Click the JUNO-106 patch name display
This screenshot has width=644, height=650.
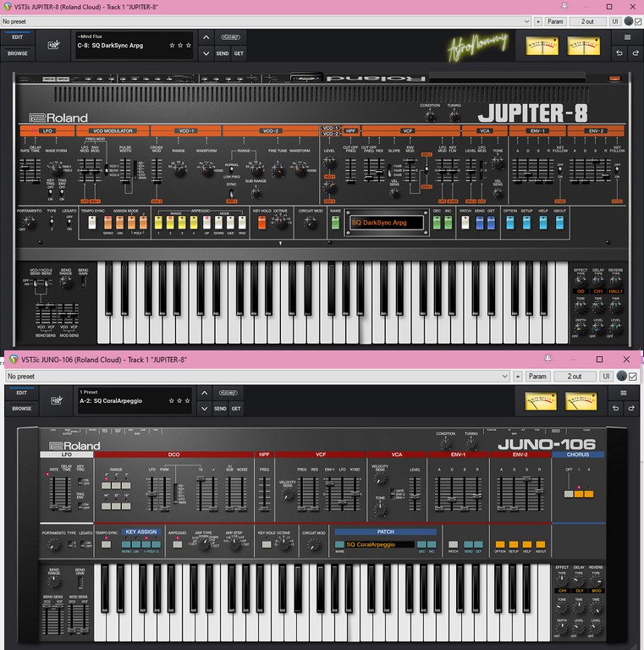(x=380, y=545)
